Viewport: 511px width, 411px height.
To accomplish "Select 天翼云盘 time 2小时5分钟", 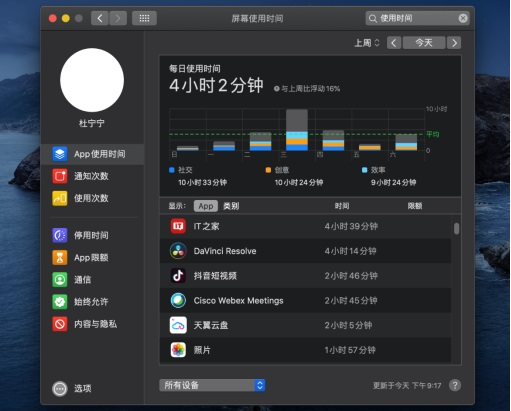I will (x=348, y=325).
